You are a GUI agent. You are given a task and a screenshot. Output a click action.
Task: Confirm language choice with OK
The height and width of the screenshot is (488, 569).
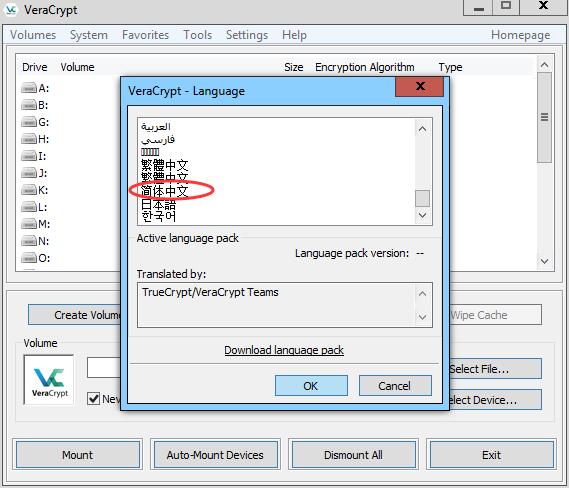[311, 386]
